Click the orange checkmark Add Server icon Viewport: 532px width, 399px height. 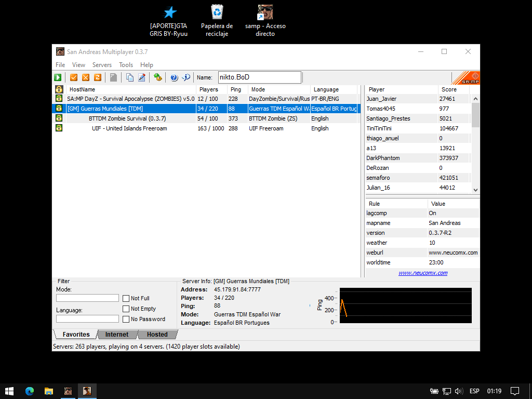pyautogui.click(x=74, y=77)
